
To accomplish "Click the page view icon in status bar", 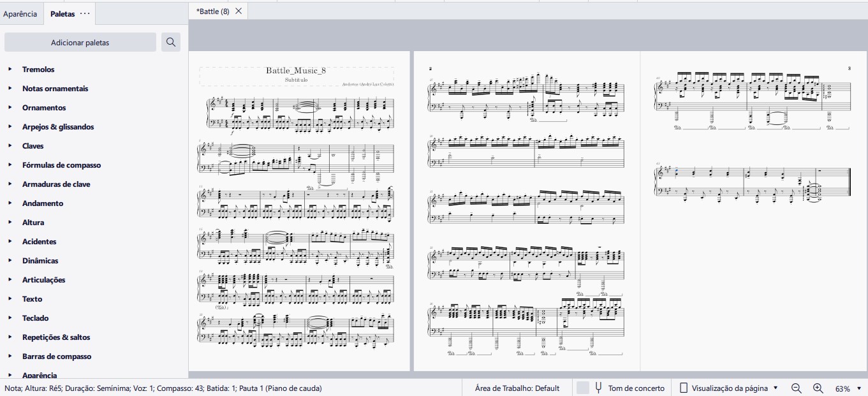I will click(x=684, y=388).
